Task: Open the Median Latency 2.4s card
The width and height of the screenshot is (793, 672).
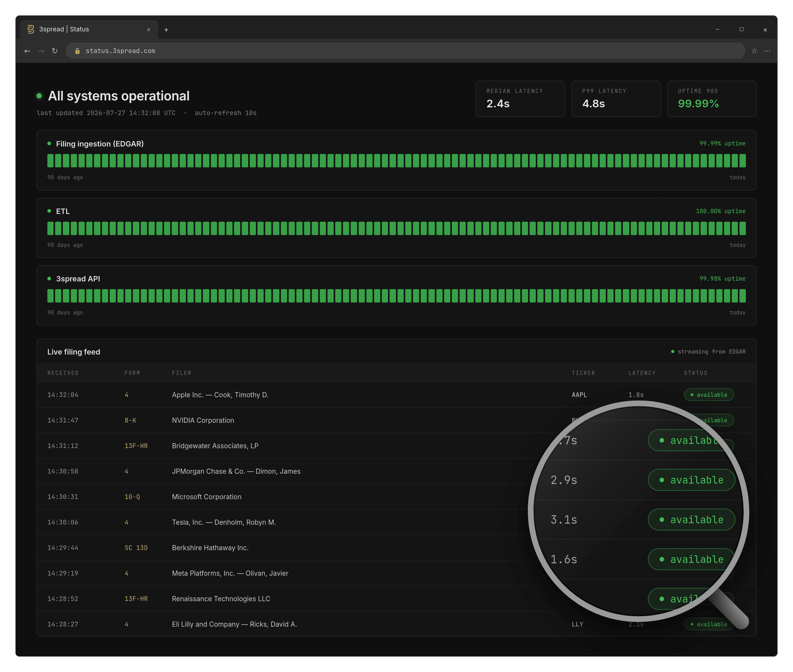Action: click(x=520, y=99)
